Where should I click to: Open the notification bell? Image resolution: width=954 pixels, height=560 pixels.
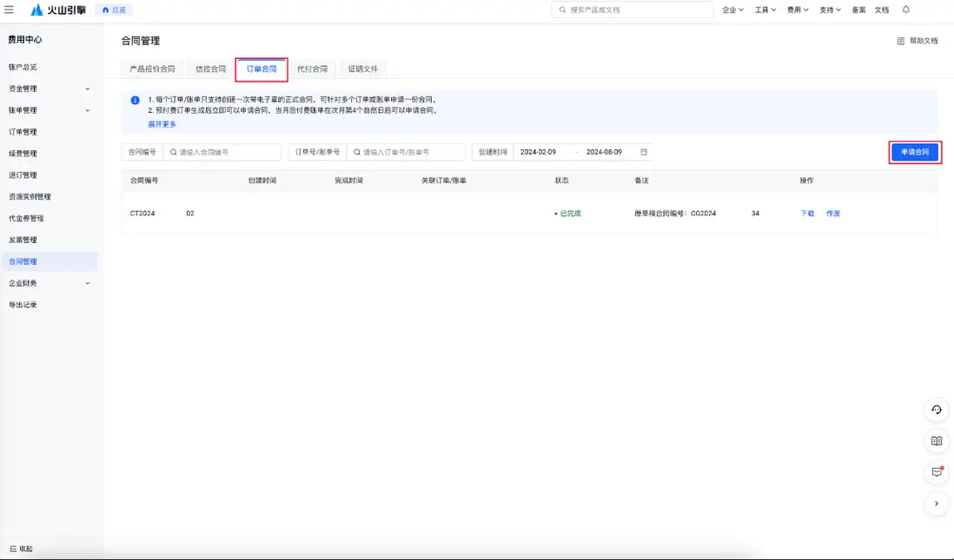tap(906, 10)
